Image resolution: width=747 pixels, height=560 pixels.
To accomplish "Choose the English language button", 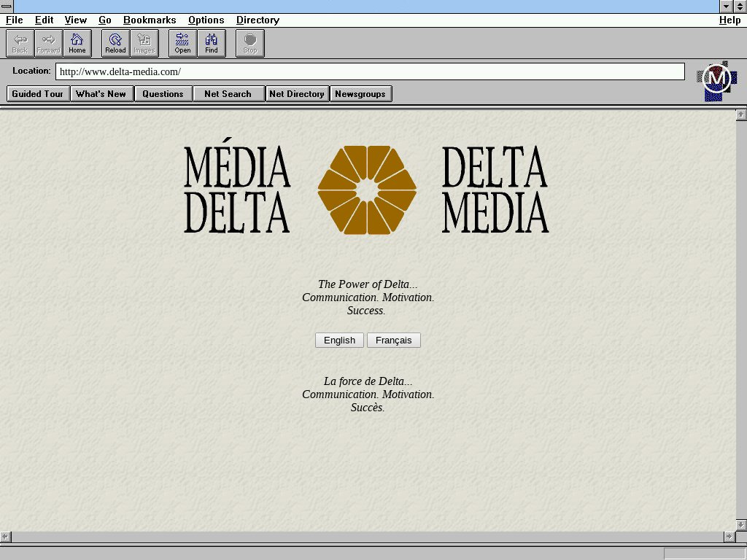I will point(339,341).
